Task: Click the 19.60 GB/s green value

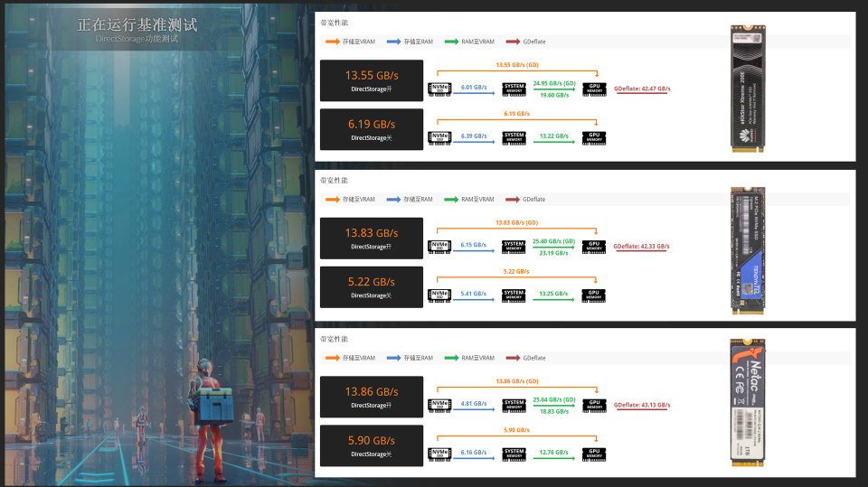Action: tap(554, 95)
